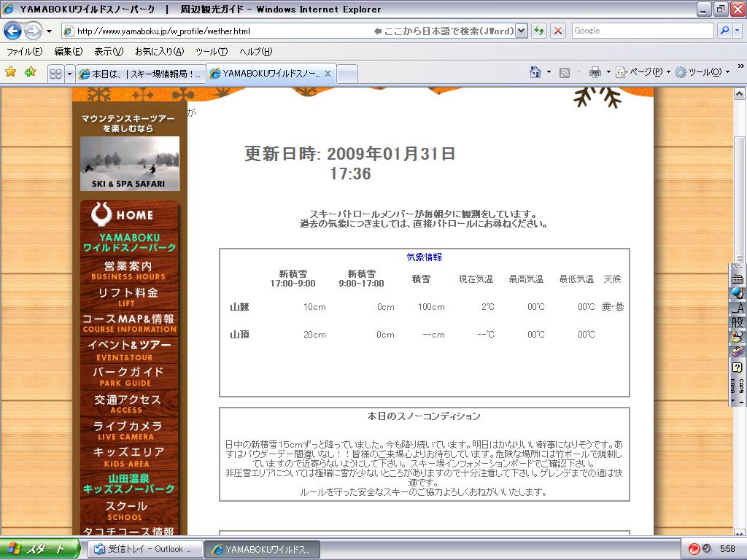Click the search magnifier icon
747x560 pixels.
tap(724, 31)
